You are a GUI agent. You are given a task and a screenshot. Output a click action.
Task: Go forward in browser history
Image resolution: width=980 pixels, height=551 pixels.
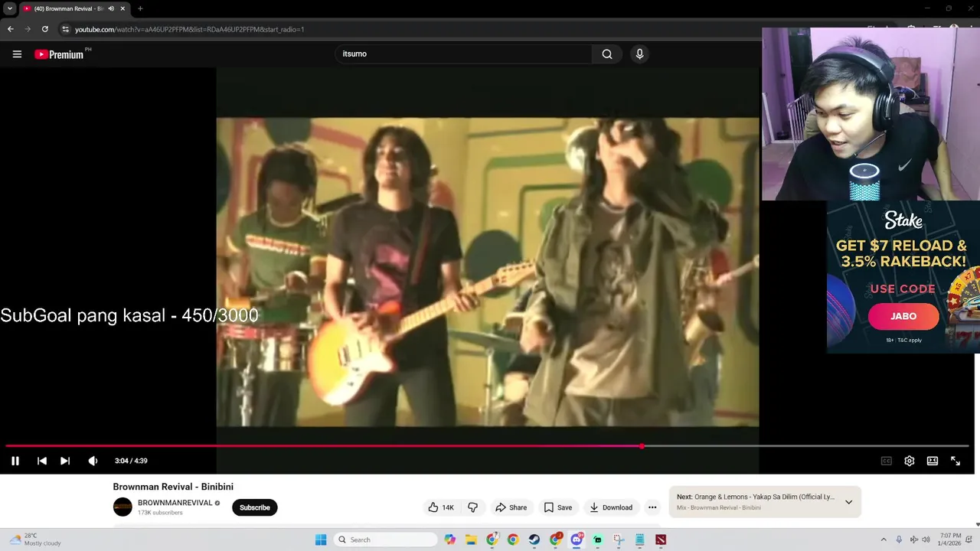pos(28,29)
